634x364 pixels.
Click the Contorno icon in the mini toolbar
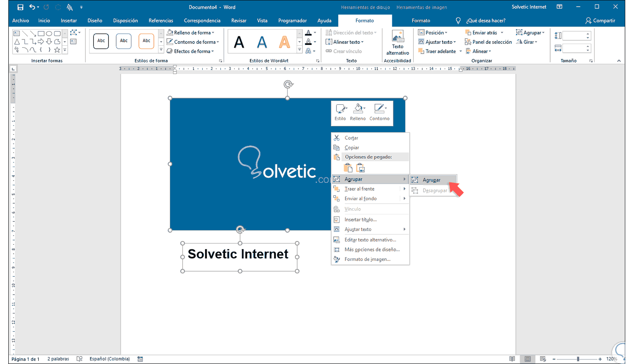379,112
